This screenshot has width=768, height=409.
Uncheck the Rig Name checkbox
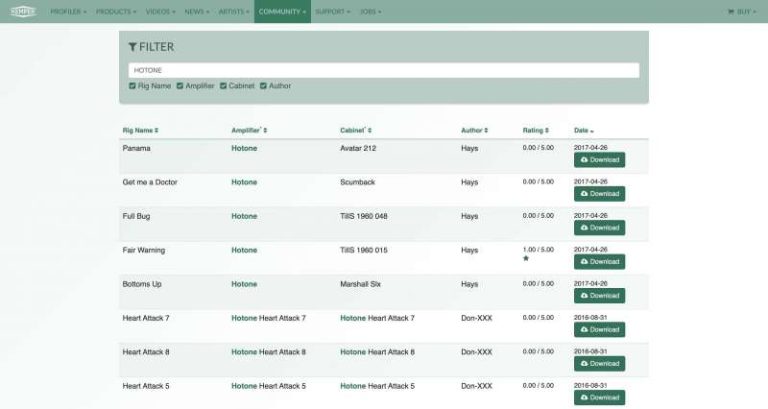click(x=132, y=86)
